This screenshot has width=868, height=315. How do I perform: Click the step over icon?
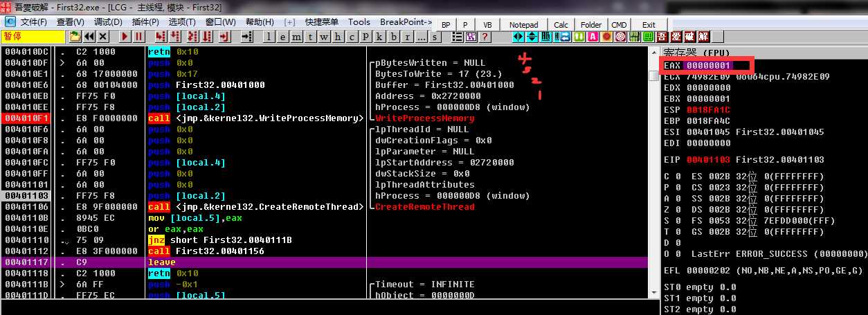click(x=174, y=37)
